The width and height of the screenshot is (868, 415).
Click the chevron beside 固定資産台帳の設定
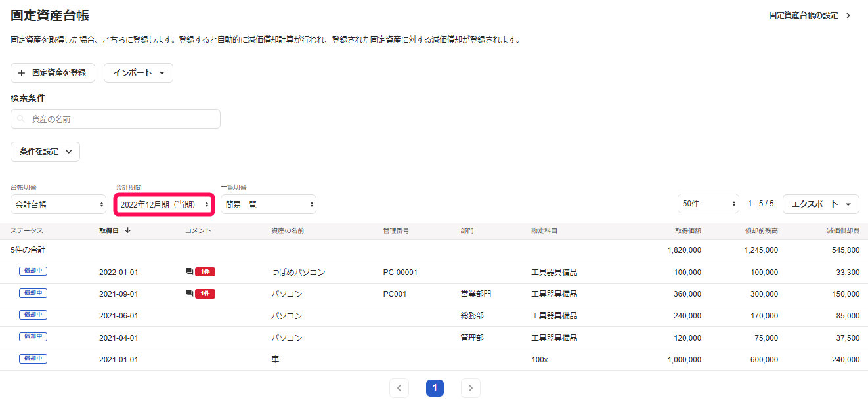(848, 15)
